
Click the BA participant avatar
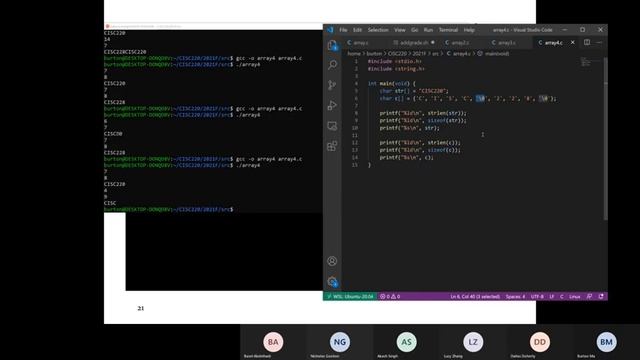[273, 342]
